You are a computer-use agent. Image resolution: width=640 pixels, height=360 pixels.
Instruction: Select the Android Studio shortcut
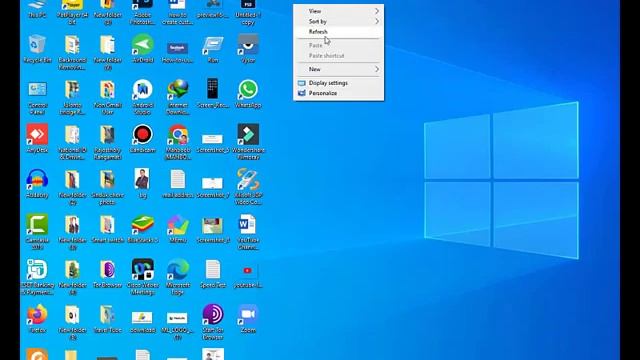(x=142, y=97)
